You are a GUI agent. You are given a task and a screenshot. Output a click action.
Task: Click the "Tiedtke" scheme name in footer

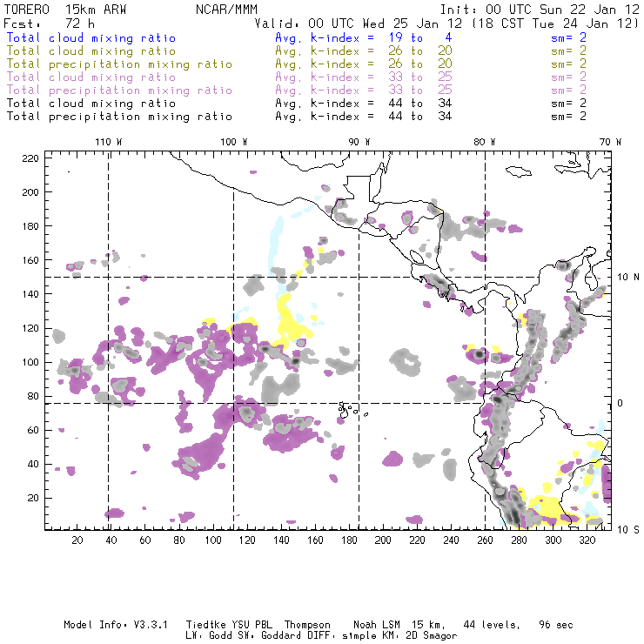pyautogui.click(x=205, y=625)
